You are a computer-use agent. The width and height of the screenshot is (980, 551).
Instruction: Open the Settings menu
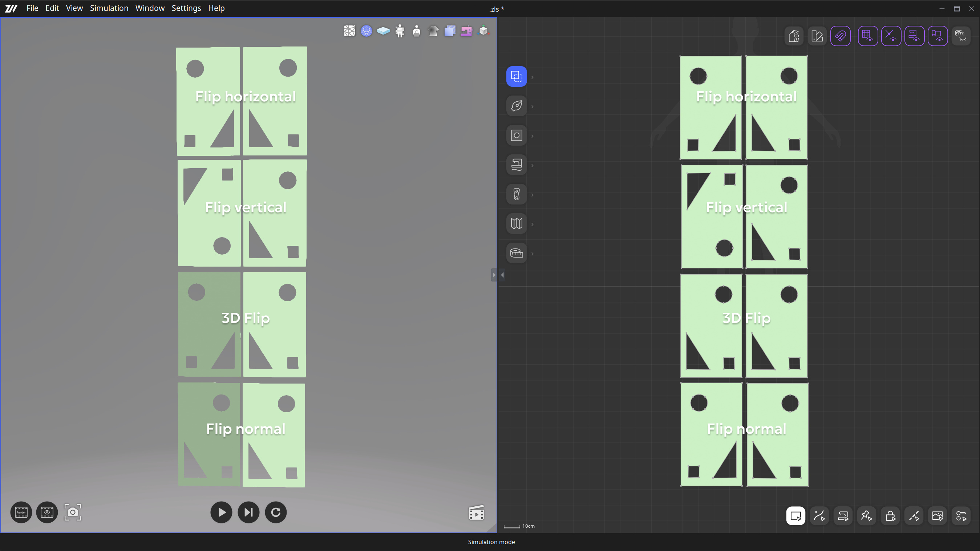pos(186,8)
